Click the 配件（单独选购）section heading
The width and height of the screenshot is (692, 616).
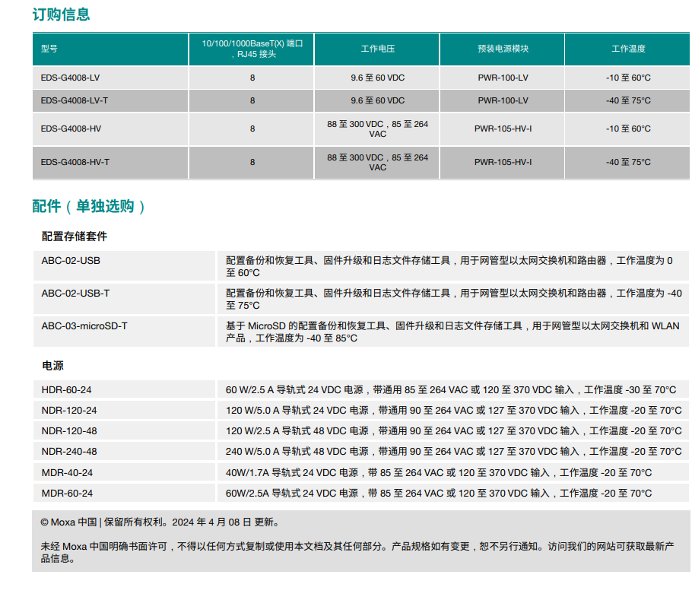pyautogui.click(x=89, y=206)
